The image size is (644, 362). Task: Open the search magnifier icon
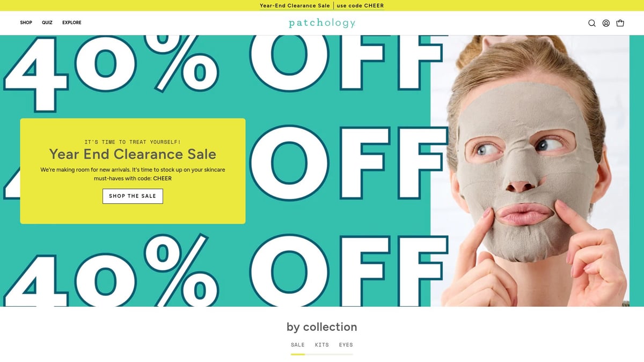[592, 23]
